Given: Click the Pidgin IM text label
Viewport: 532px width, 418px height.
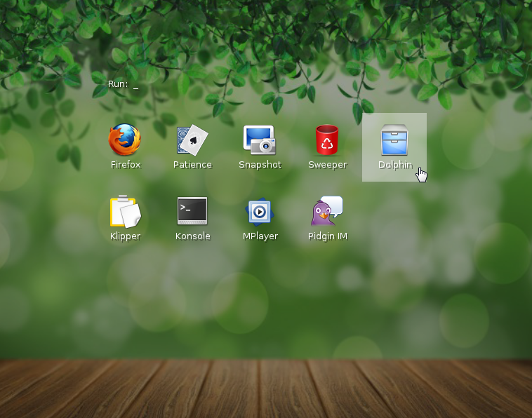Looking at the screenshot, I should (x=328, y=236).
